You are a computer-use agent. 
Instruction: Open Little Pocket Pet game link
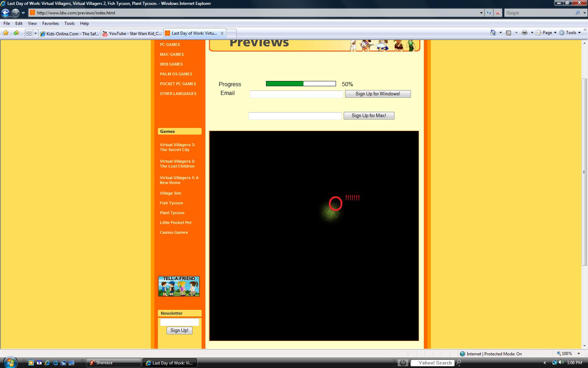176,223
